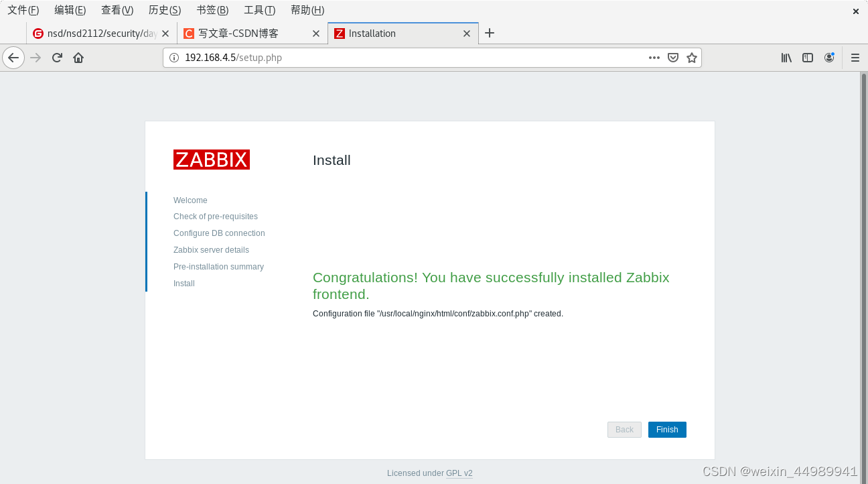Open the 工具(T) menu
Screen dimensions: 868x484
(260, 10)
